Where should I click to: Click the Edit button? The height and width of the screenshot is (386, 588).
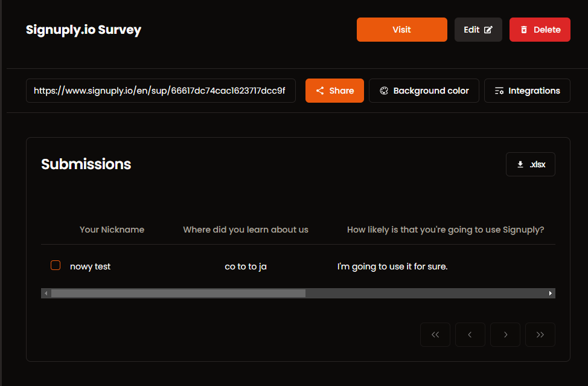(x=478, y=30)
